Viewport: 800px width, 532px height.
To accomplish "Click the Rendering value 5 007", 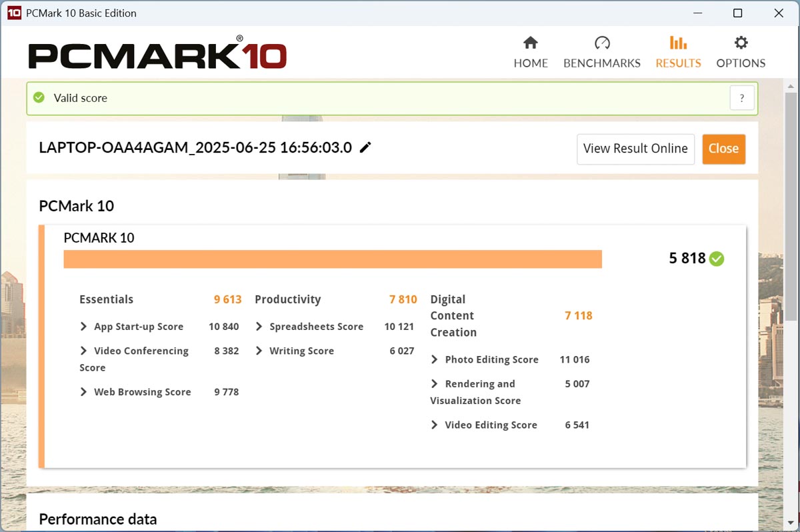I will pos(577,384).
